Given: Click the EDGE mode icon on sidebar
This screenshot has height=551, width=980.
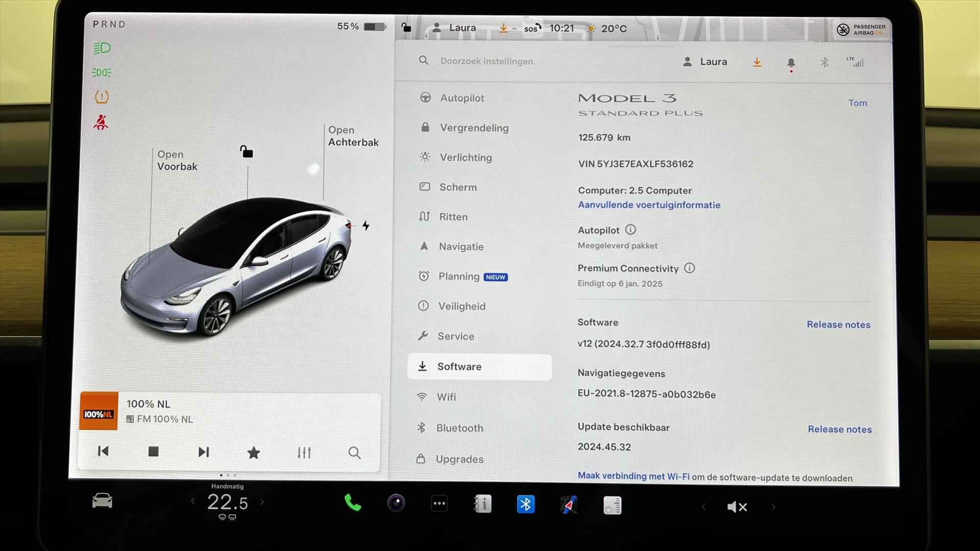Looking at the screenshot, I should (x=102, y=72).
